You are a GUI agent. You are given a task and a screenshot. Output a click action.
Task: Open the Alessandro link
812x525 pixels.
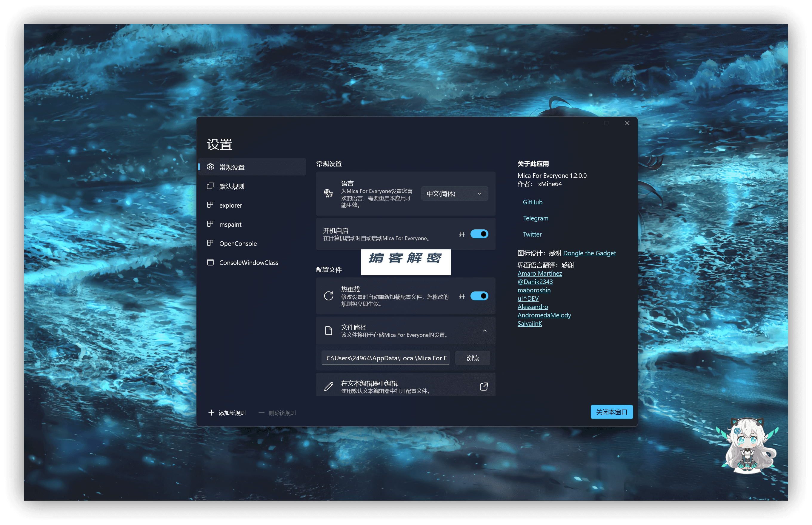click(x=532, y=306)
